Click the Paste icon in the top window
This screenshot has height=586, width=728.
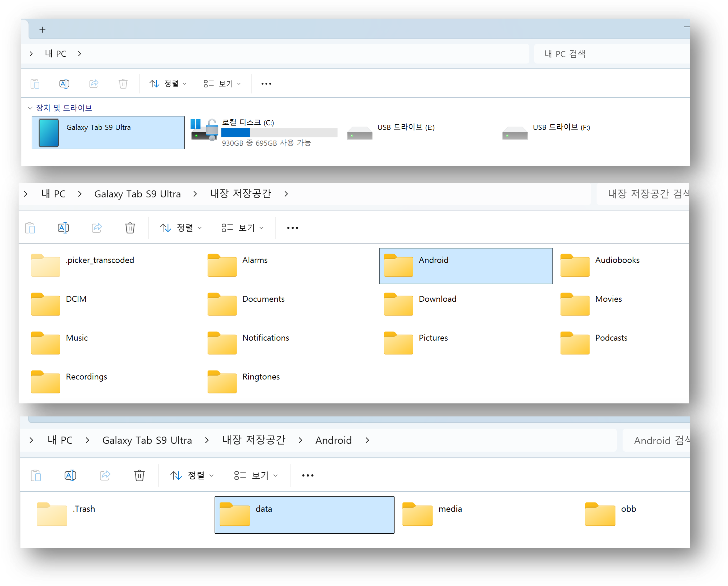[x=35, y=84]
